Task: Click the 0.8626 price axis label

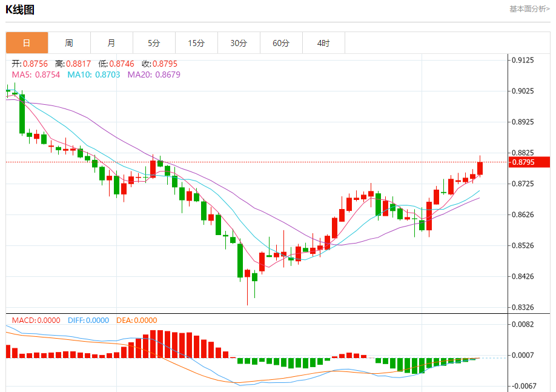Action: (x=523, y=214)
